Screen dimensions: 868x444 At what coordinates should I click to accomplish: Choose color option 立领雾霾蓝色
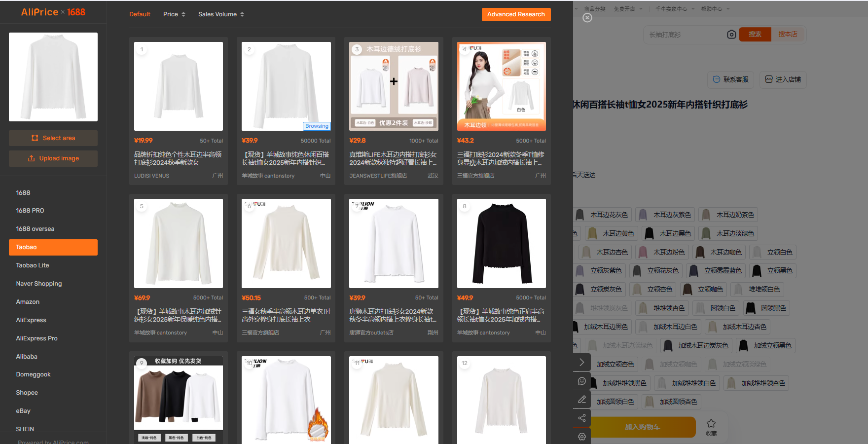click(x=716, y=270)
